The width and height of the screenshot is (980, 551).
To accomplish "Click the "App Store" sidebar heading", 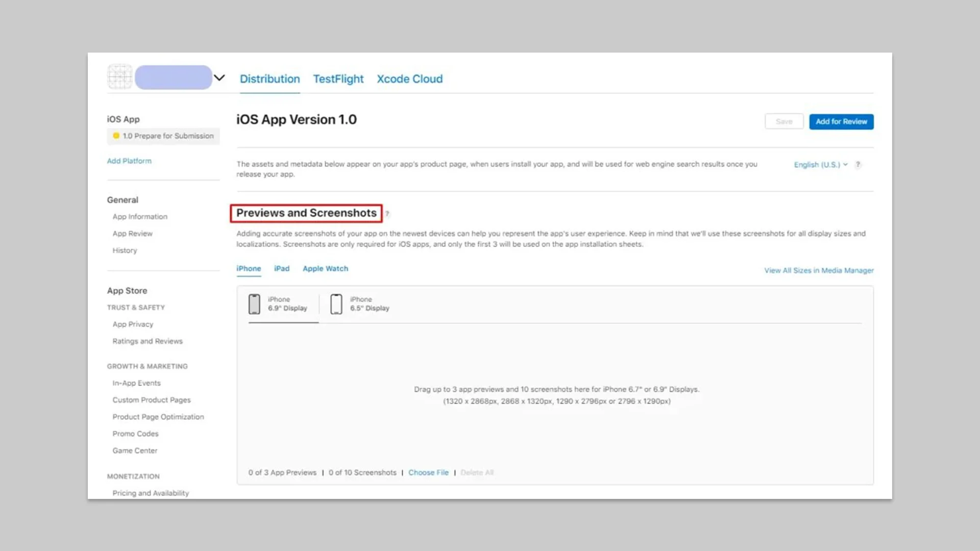I will point(127,290).
